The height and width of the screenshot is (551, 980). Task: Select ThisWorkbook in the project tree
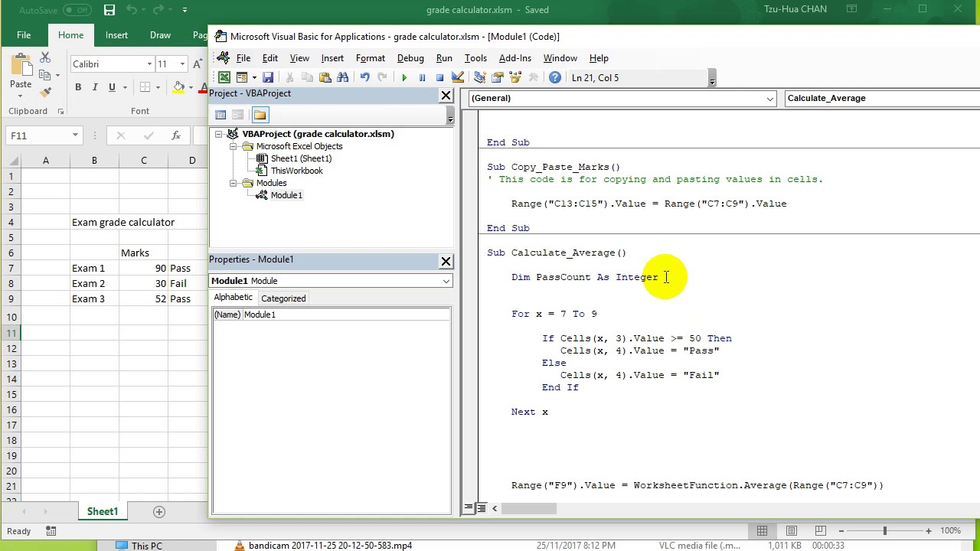296,171
